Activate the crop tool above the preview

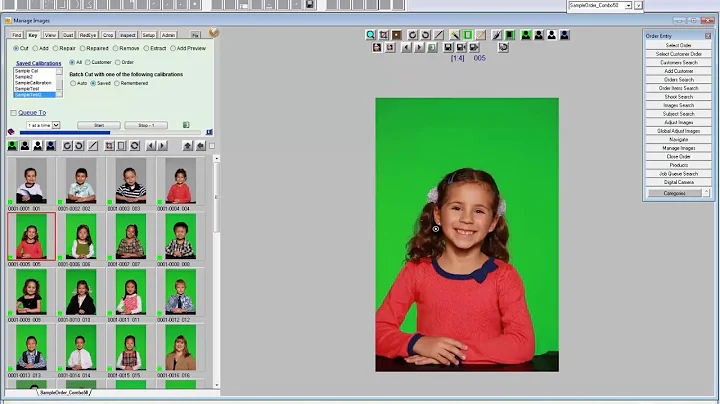(383, 35)
